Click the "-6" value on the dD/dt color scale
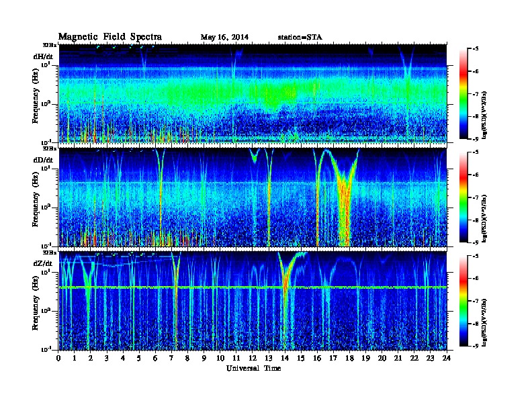 point(476,175)
